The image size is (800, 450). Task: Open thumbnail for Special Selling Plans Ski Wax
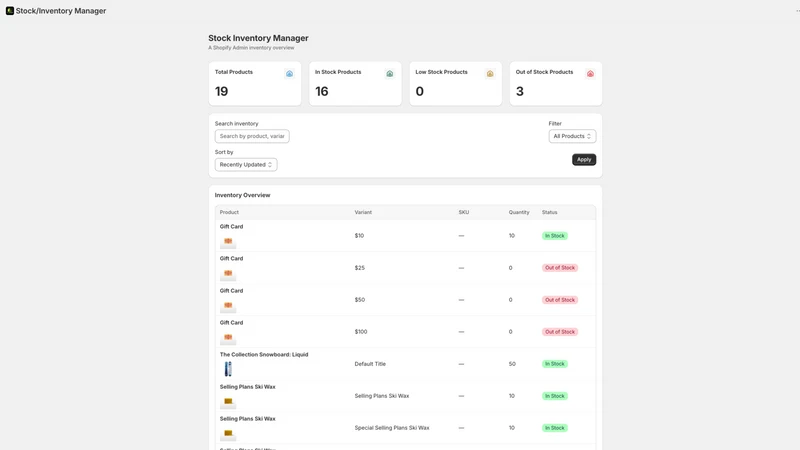pos(228,434)
